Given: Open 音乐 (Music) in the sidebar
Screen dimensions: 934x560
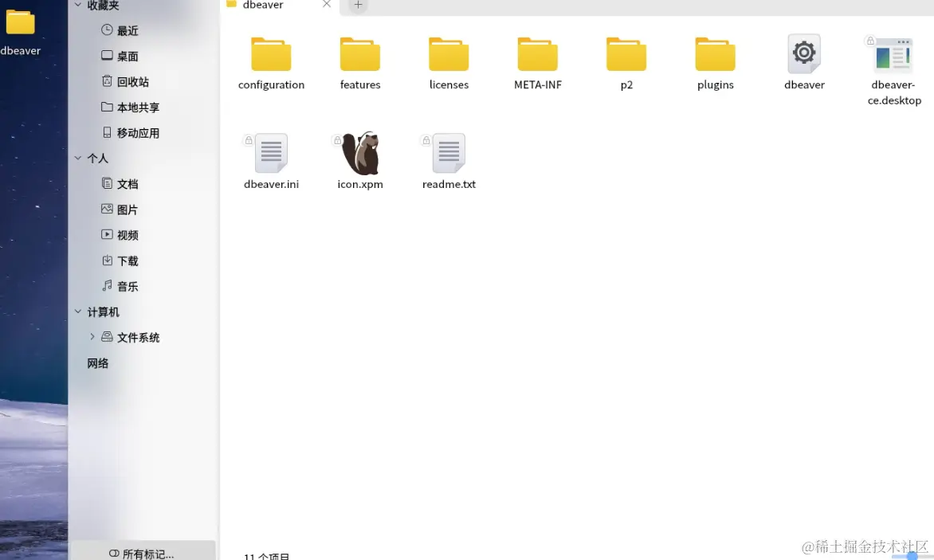Looking at the screenshot, I should click(119, 286).
